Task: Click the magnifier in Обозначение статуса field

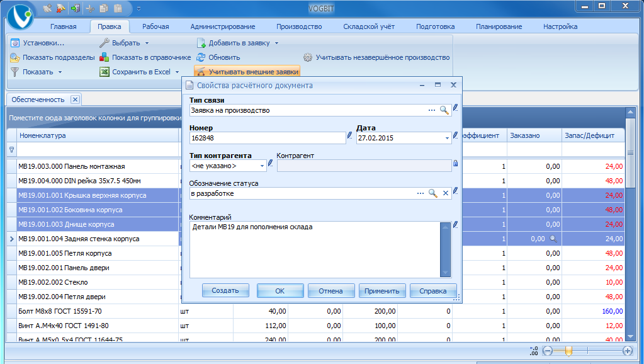Action: [x=433, y=193]
